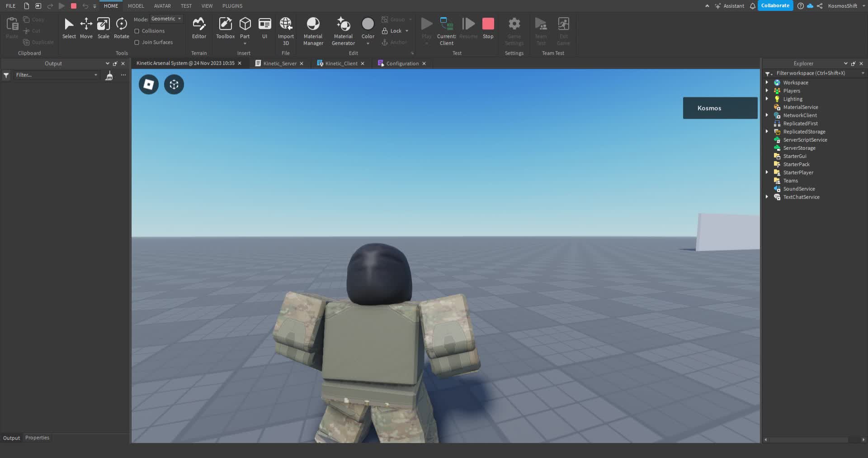868x458 pixels.
Task: Expand the Workspace tree item
Action: [767, 82]
